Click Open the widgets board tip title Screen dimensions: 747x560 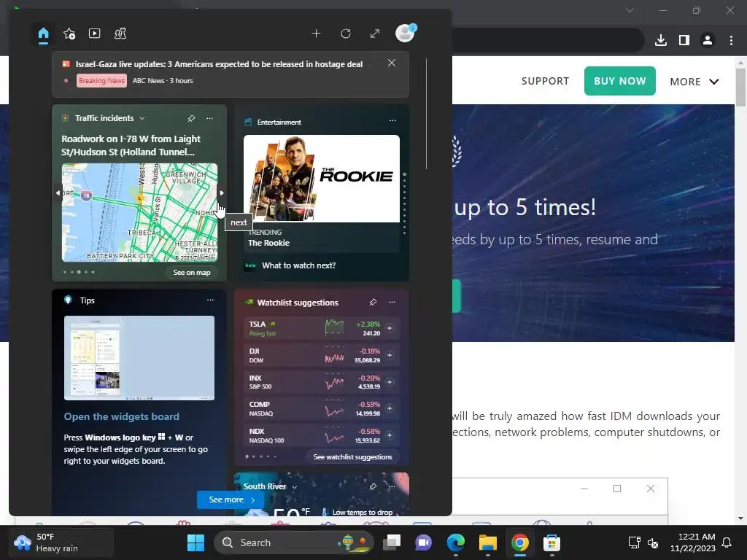click(122, 416)
